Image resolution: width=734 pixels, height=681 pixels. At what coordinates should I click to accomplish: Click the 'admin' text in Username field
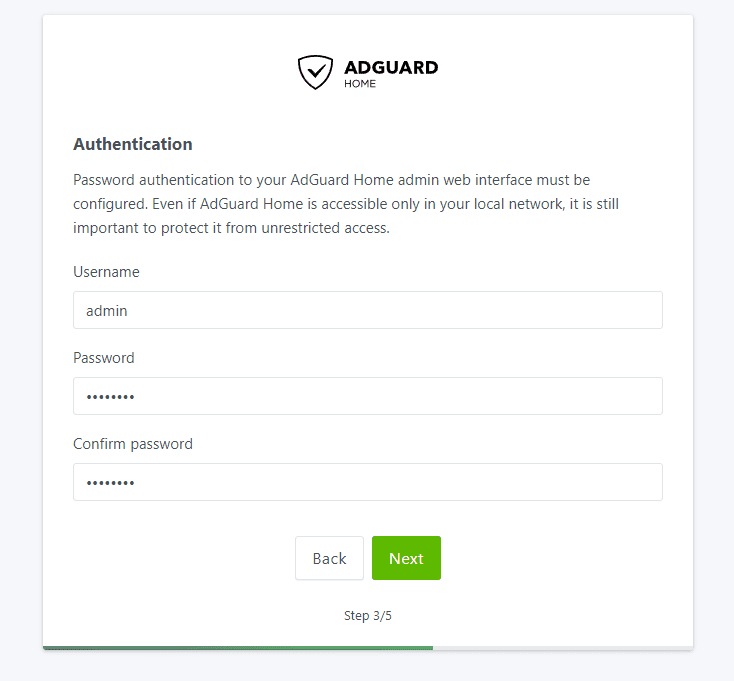pyautogui.click(x=107, y=311)
